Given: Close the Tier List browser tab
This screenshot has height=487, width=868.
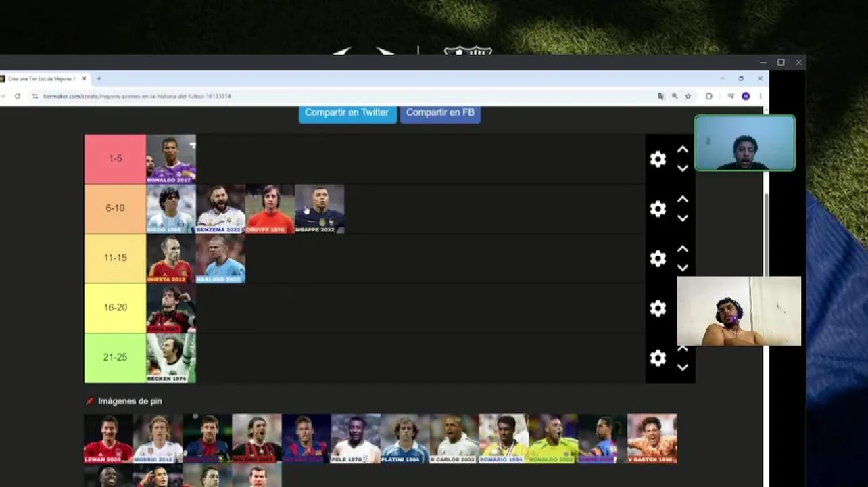Looking at the screenshot, I should click(x=85, y=78).
